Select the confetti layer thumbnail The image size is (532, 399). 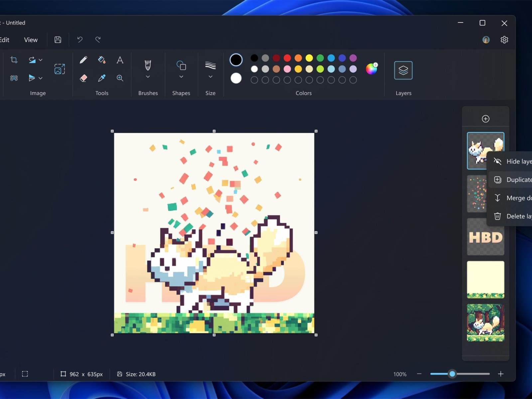pyautogui.click(x=476, y=194)
